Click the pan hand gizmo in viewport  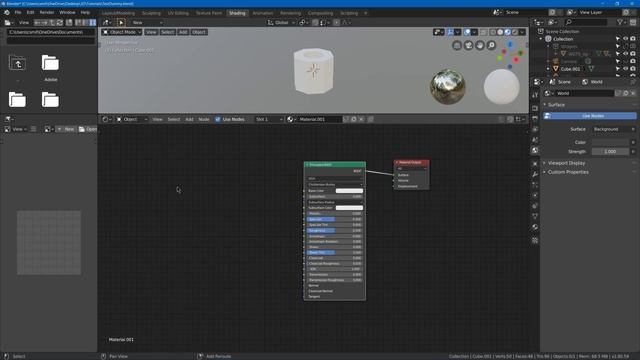pos(480,45)
